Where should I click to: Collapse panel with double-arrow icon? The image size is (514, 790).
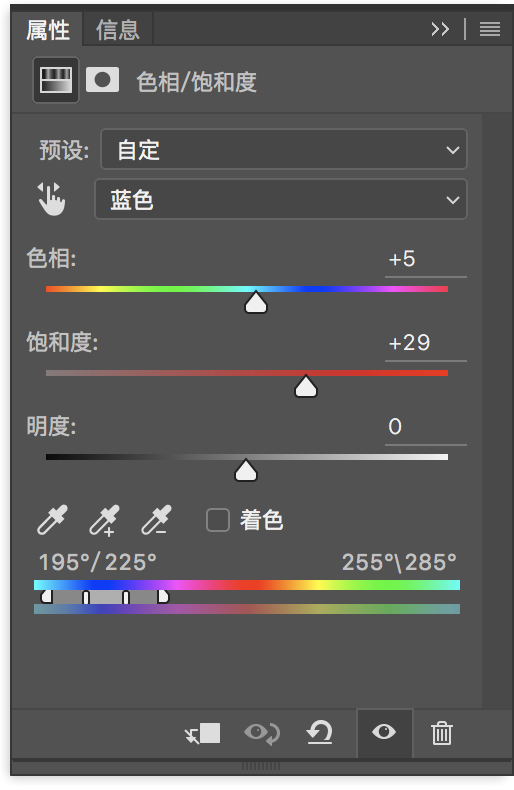click(440, 29)
